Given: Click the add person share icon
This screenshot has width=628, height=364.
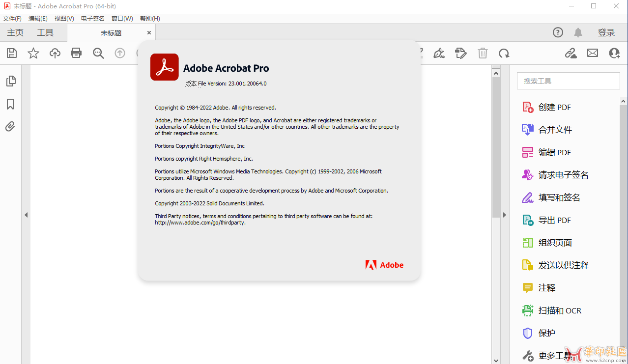Looking at the screenshot, I should point(614,53).
